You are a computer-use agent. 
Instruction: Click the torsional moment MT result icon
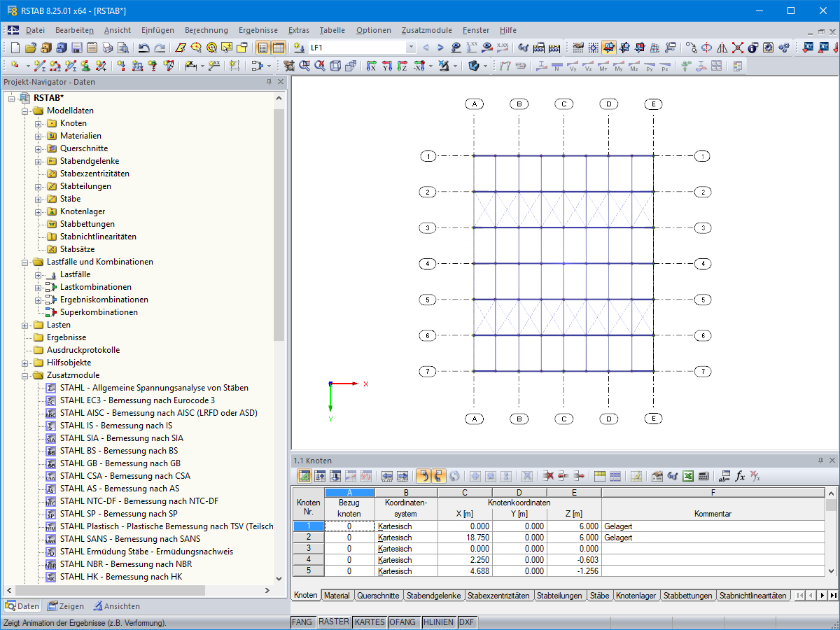[x=603, y=66]
